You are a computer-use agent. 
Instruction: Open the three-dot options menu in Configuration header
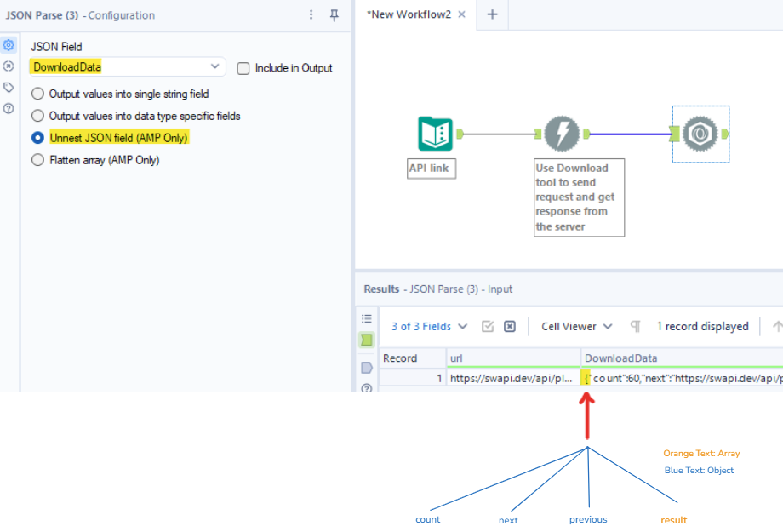pos(311,15)
